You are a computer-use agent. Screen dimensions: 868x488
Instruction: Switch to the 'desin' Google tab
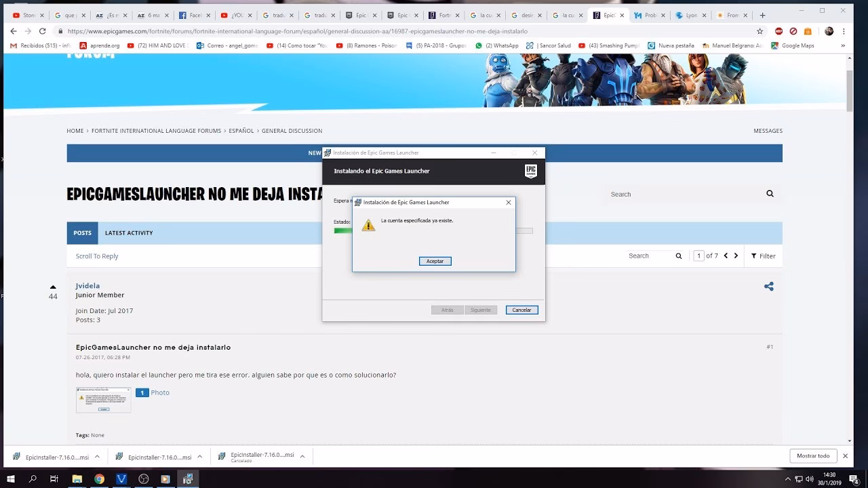(526, 15)
